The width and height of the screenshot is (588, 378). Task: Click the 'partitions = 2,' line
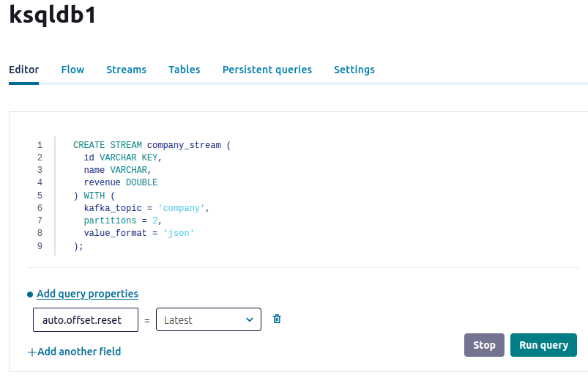click(x=122, y=220)
